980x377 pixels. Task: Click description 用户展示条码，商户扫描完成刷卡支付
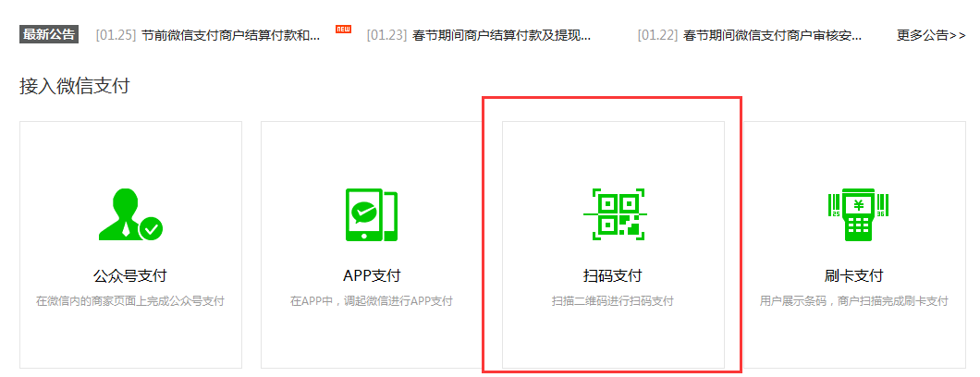pos(853,301)
